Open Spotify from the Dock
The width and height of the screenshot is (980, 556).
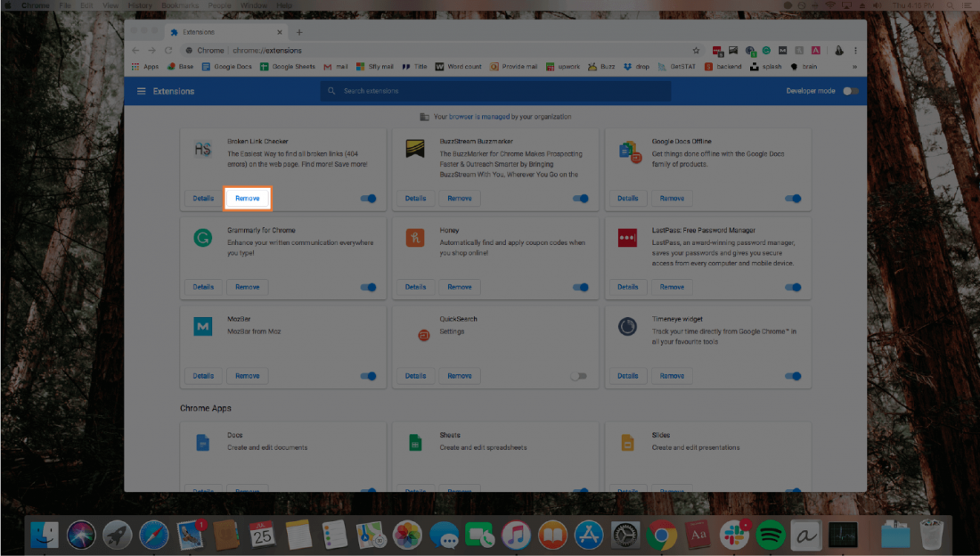770,535
